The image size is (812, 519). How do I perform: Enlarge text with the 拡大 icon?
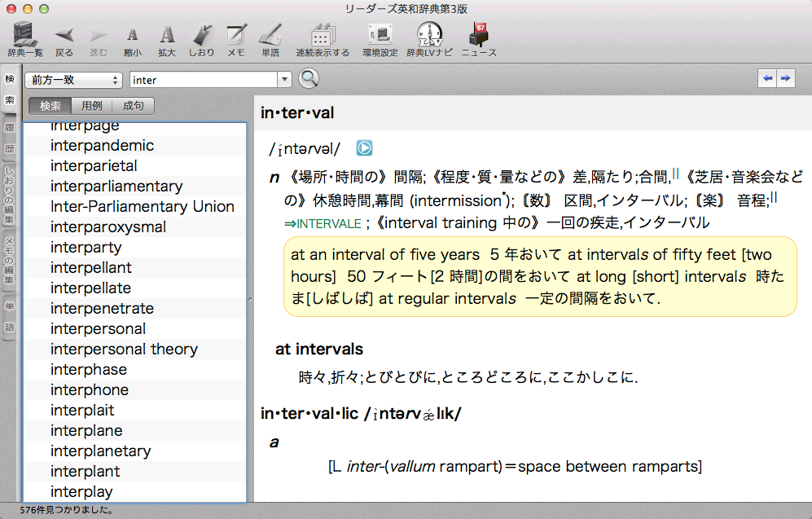tap(167, 37)
